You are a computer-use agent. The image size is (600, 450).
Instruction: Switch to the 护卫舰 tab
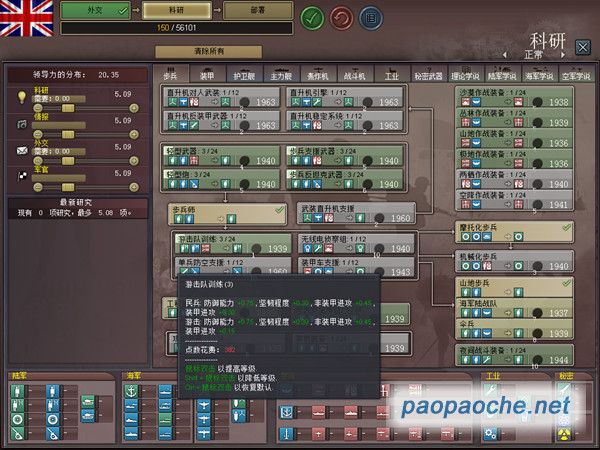coord(244,73)
